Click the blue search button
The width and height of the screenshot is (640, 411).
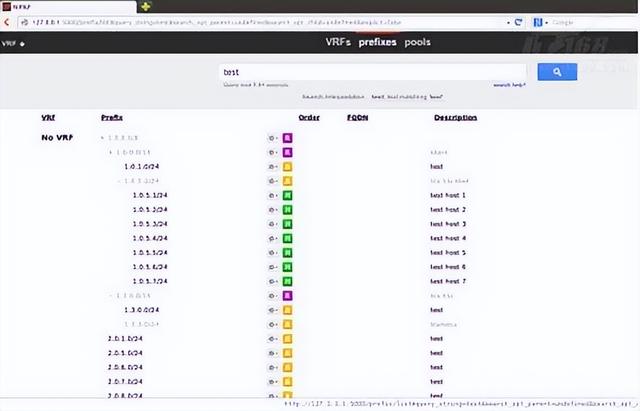556,72
